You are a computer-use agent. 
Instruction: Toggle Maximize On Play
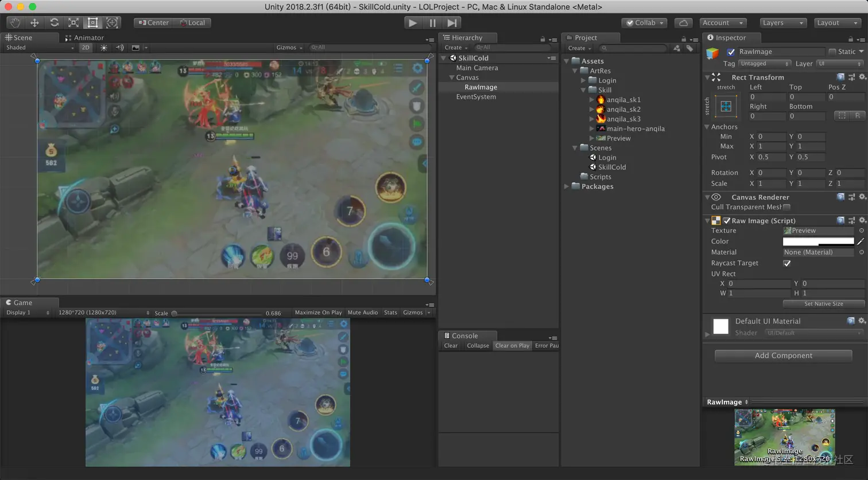point(318,313)
